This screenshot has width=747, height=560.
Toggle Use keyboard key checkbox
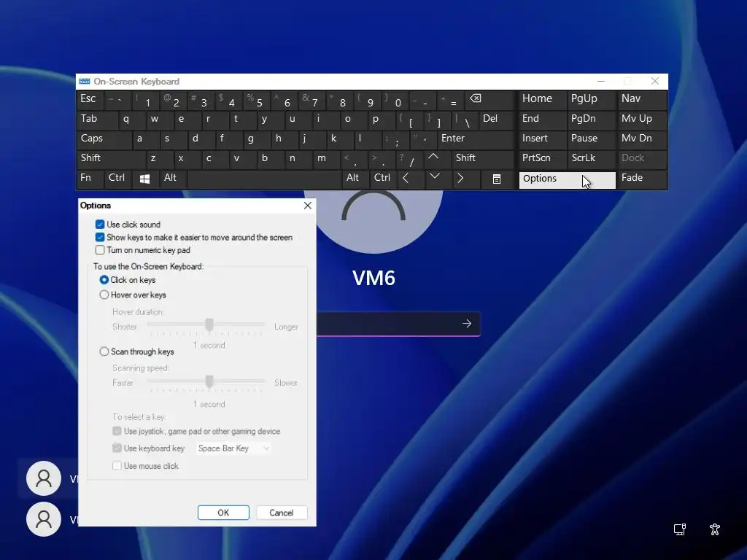coord(117,448)
